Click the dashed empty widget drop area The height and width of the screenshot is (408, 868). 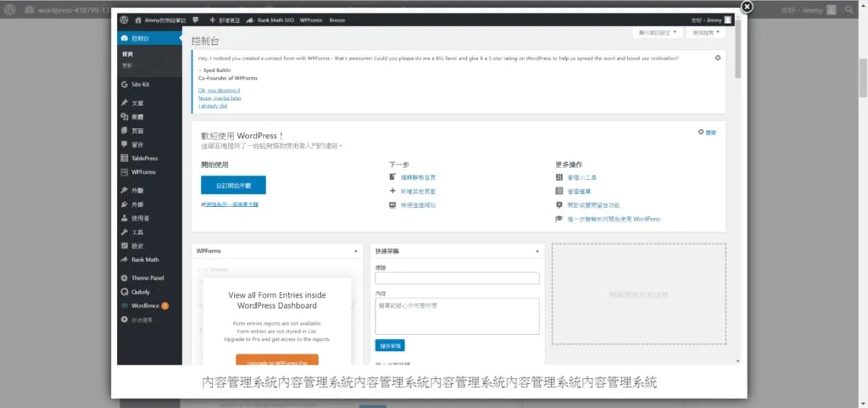[639, 294]
